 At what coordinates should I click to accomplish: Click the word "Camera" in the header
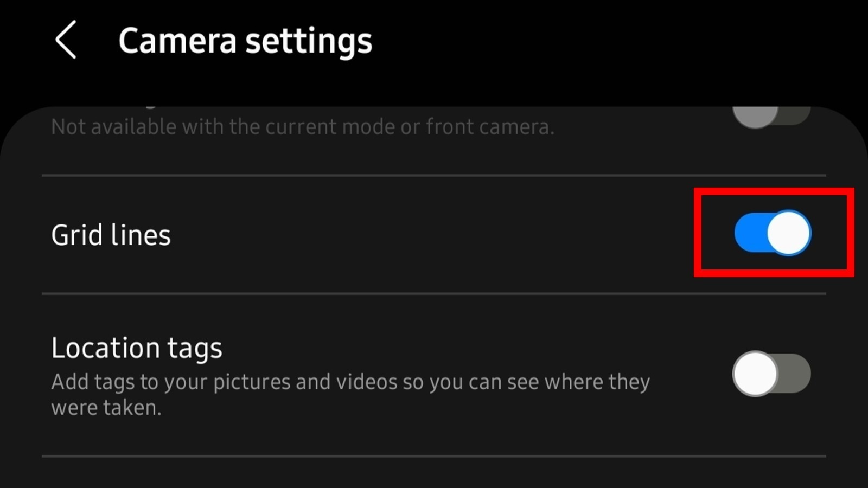point(177,41)
